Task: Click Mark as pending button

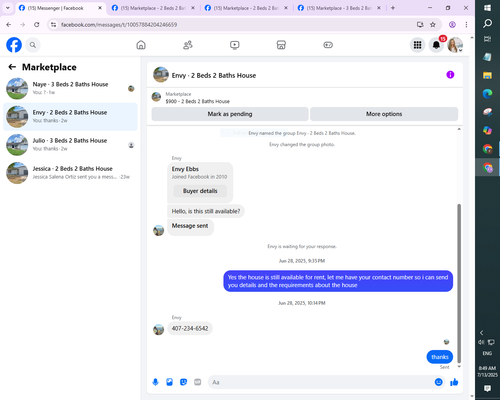Action: [x=230, y=114]
